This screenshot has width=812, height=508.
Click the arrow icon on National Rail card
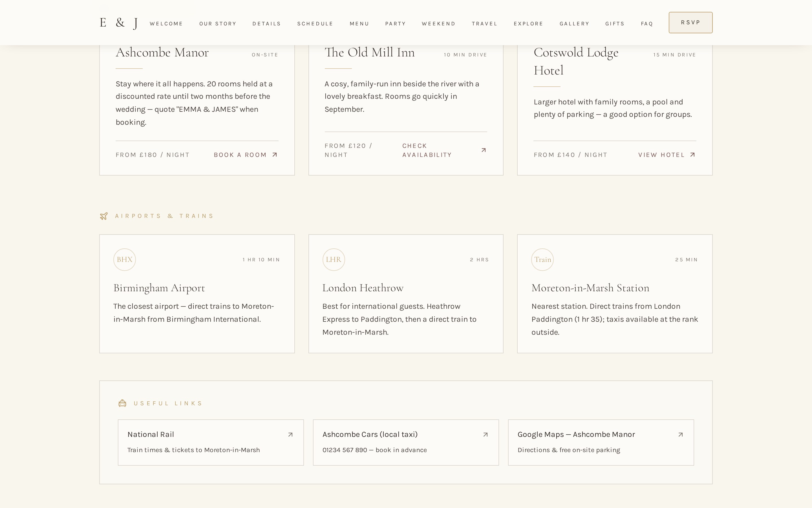point(291,435)
